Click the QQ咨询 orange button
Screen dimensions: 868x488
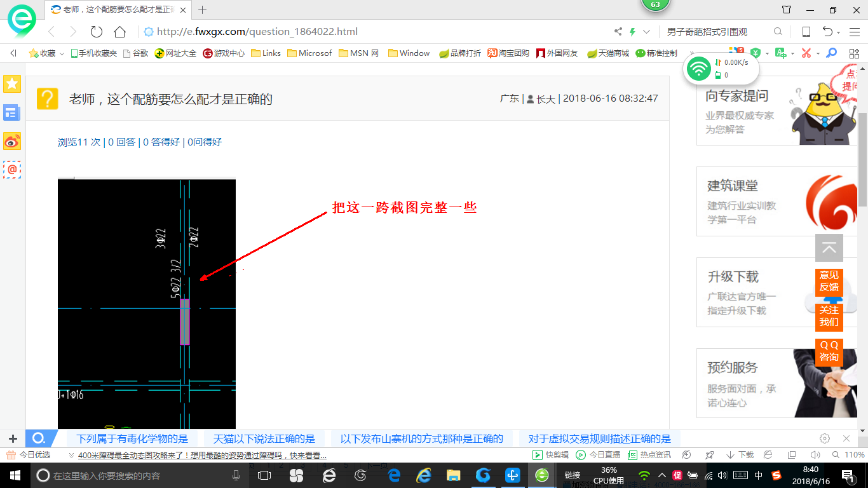pos(829,351)
